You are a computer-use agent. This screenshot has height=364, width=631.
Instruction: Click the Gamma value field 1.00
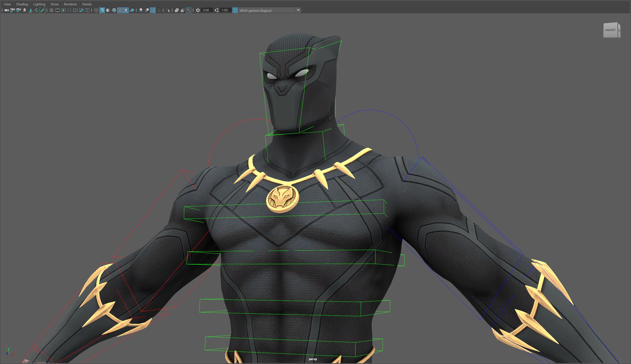(226, 10)
